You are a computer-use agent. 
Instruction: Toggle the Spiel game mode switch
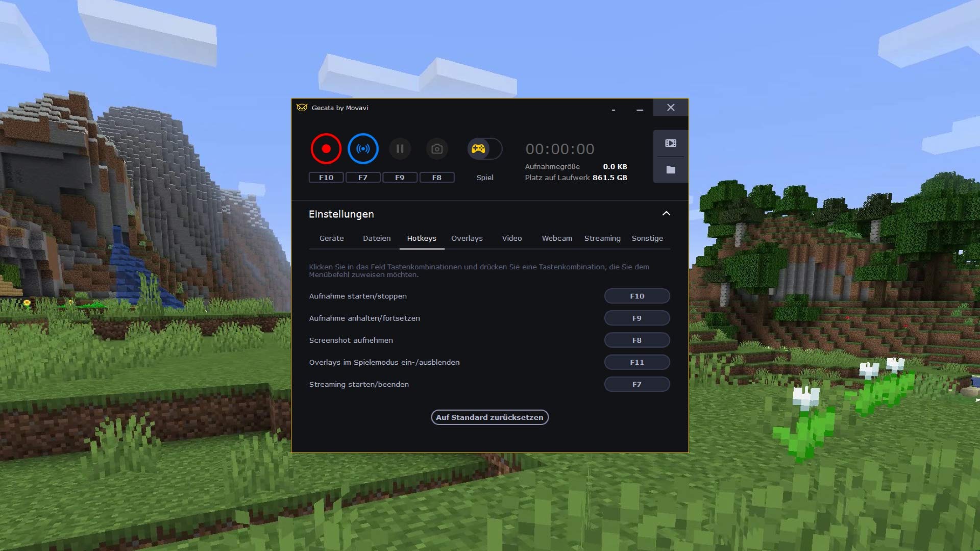point(485,149)
